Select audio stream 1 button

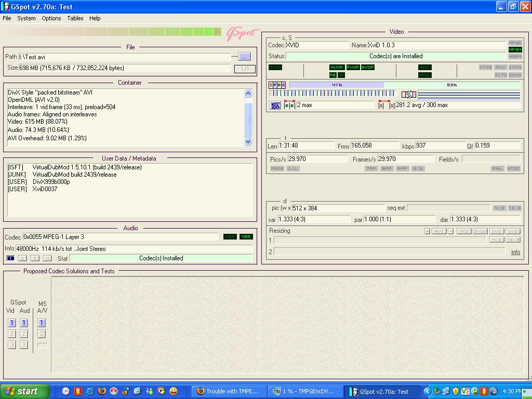tap(10, 259)
